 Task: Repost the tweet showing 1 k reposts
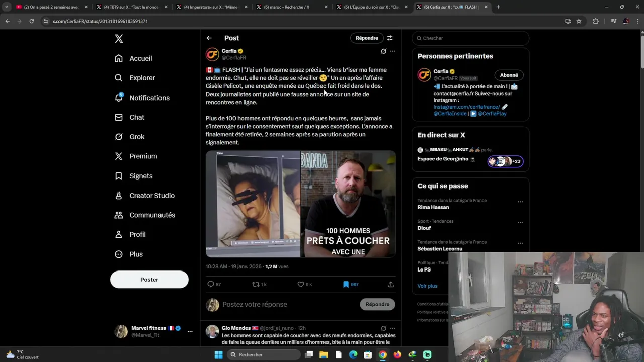point(259,284)
